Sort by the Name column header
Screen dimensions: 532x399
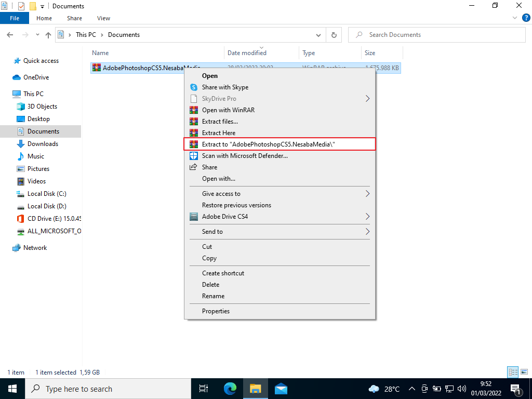tap(157, 53)
